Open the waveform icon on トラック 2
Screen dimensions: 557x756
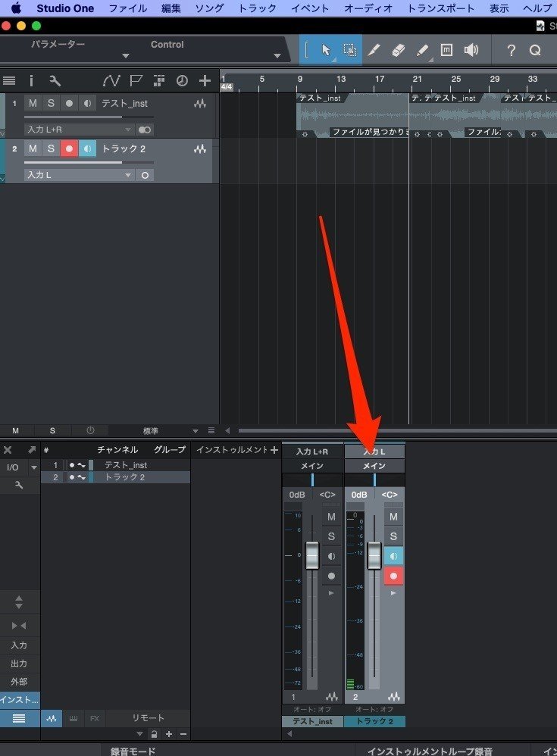click(x=200, y=149)
